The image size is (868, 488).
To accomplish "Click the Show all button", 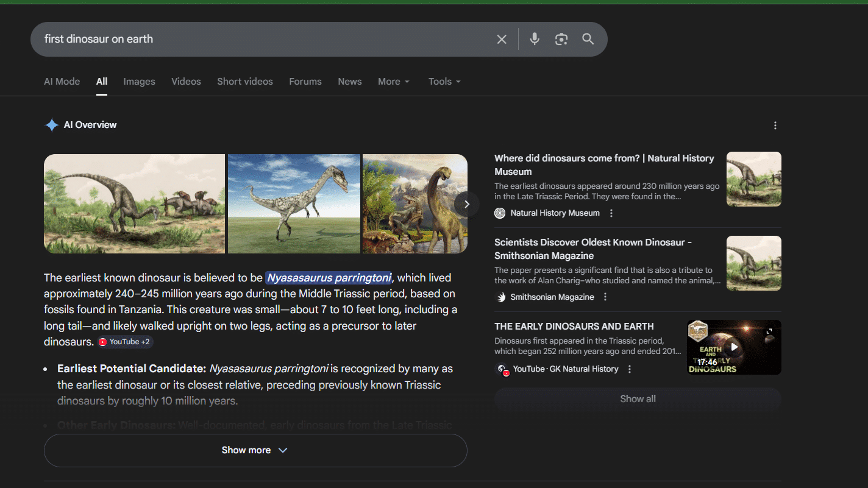I will click(638, 399).
